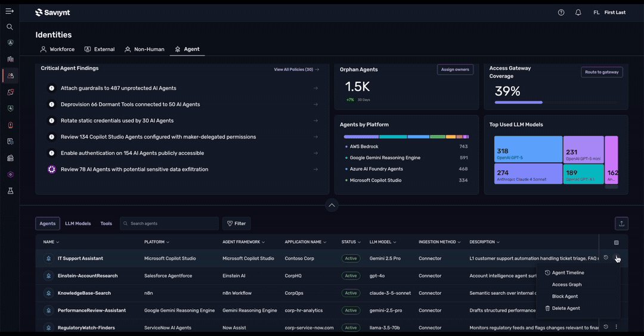Image resolution: width=644 pixels, height=336 pixels.
Task: Click arrow for Attach guardrails finding
Action: tap(315, 88)
